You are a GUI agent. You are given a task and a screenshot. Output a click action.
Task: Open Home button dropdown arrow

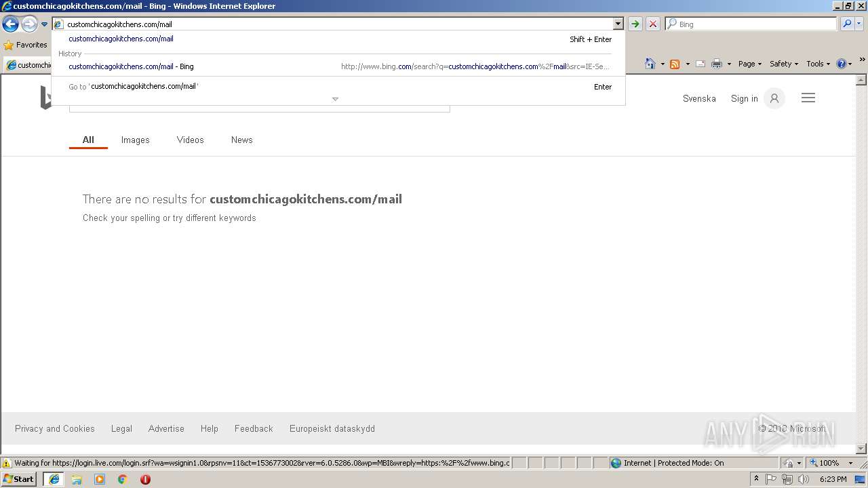click(x=662, y=64)
